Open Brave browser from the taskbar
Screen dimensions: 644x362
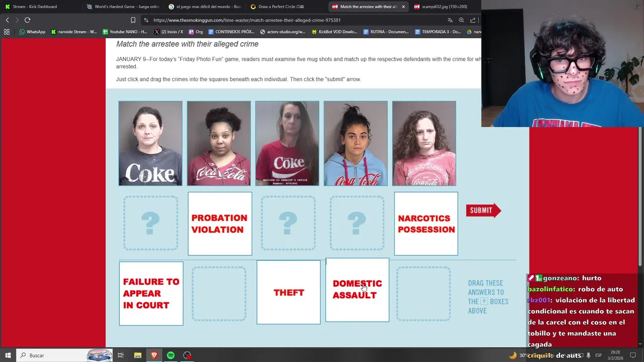pyautogui.click(x=154, y=355)
